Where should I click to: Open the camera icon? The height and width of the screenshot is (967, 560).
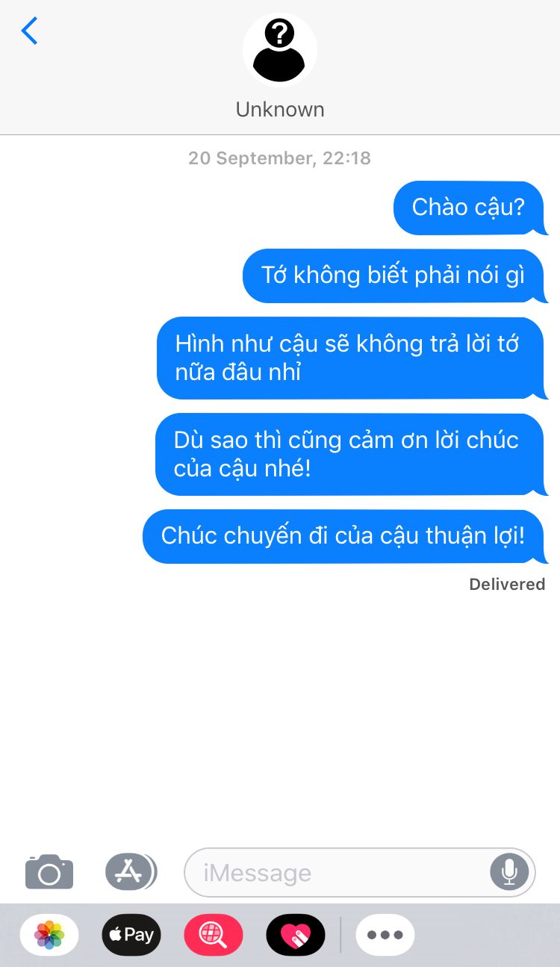(x=49, y=871)
